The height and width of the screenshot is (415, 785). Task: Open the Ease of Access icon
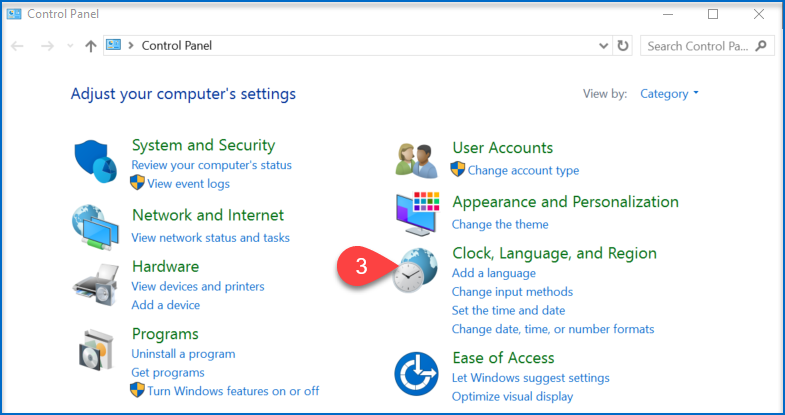pos(416,373)
